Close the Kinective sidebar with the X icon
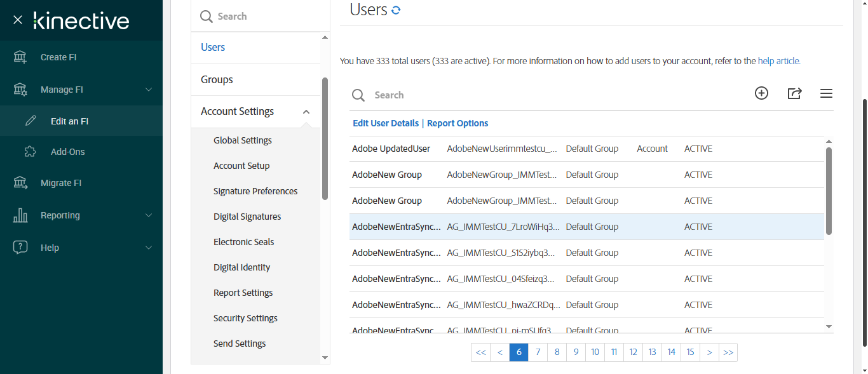This screenshot has width=868, height=374. tap(18, 20)
